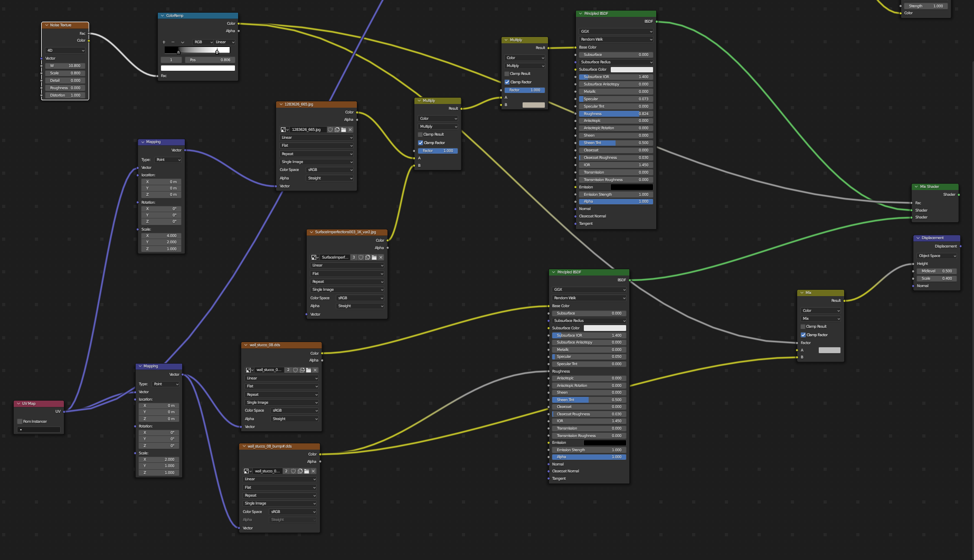Open Random Walk dropdown in upper Principled BSDF
This screenshot has height=560, width=974.
(616, 40)
